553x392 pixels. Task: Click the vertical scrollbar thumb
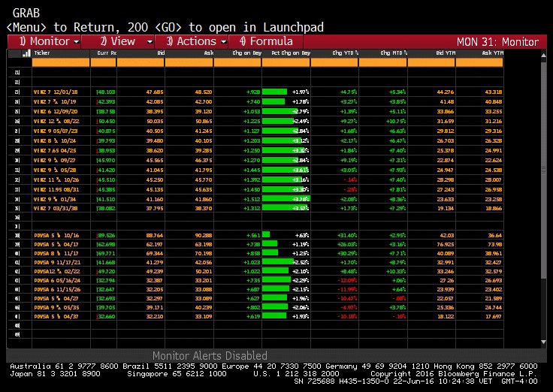(x=543, y=171)
